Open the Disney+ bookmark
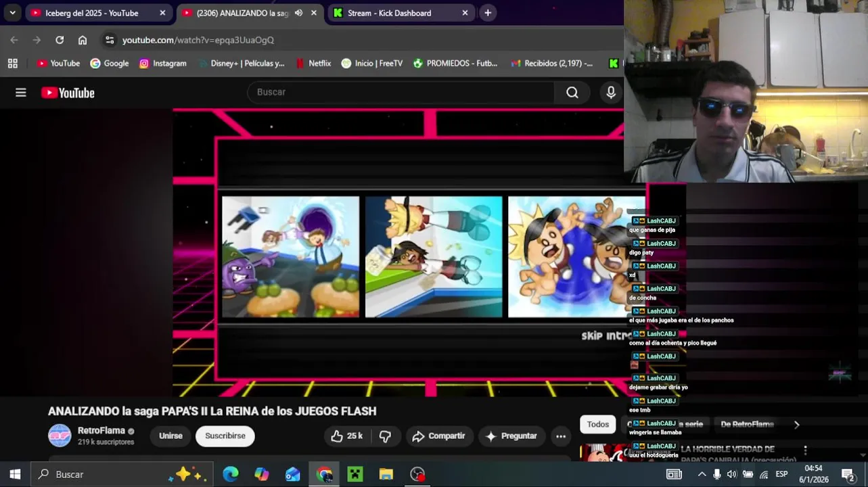 (x=241, y=63)
